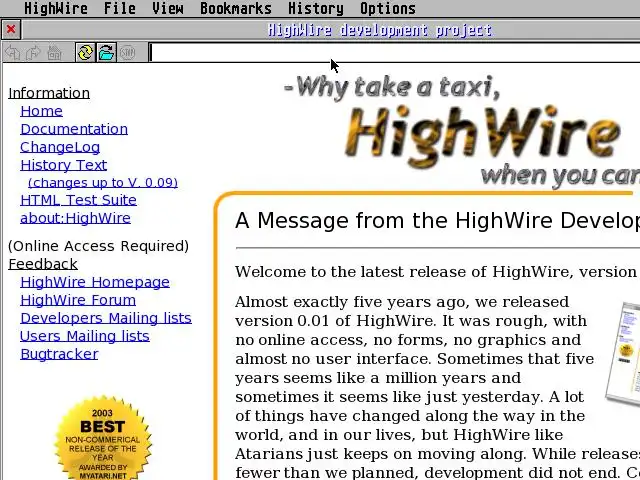Open a file with the folder icon
The height and width of the screenshot is (480, 640).
click(x=106, y=53)
